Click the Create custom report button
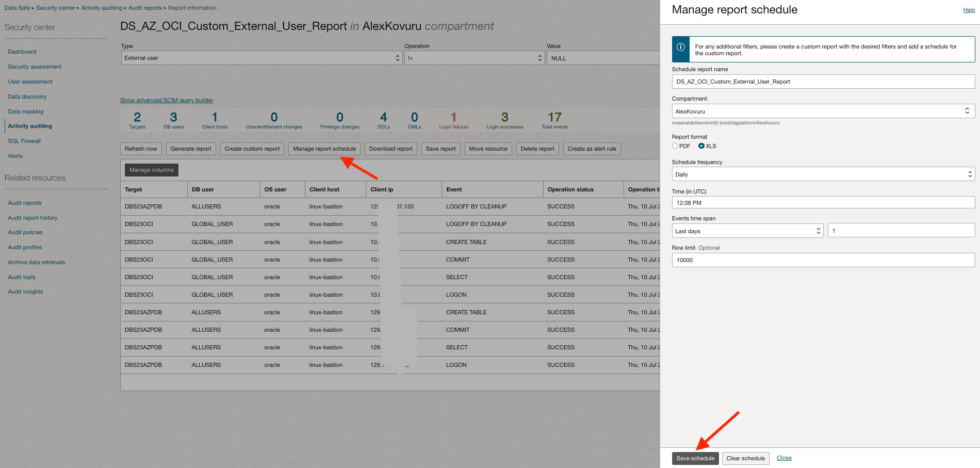Image resolution: width=980 pixels, height=468 pixels. pyautogui.click(x=252, y=149)
